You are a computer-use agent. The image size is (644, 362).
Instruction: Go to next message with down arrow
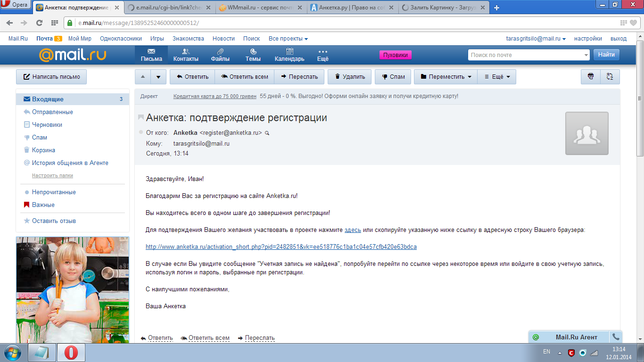159,77
